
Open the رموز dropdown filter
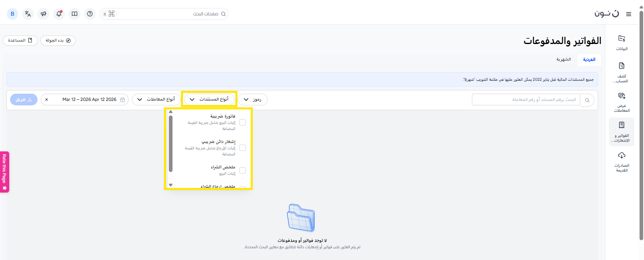click(252, 99)
